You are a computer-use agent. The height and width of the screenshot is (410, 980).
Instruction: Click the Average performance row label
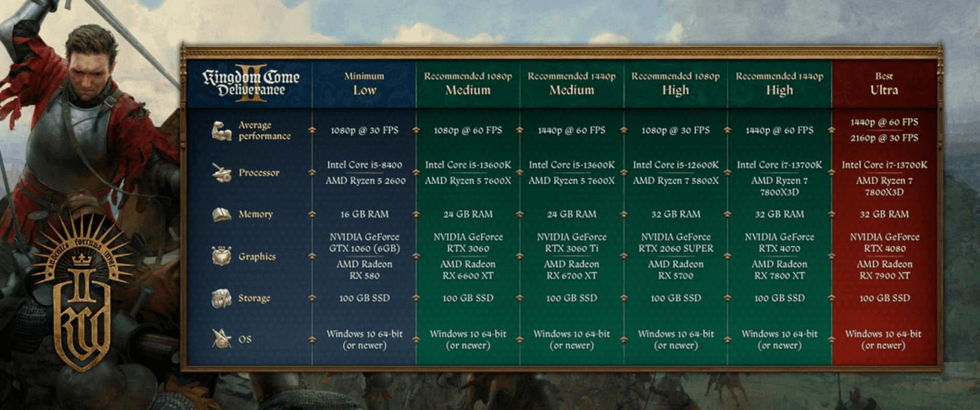click(x=265, y=131)
